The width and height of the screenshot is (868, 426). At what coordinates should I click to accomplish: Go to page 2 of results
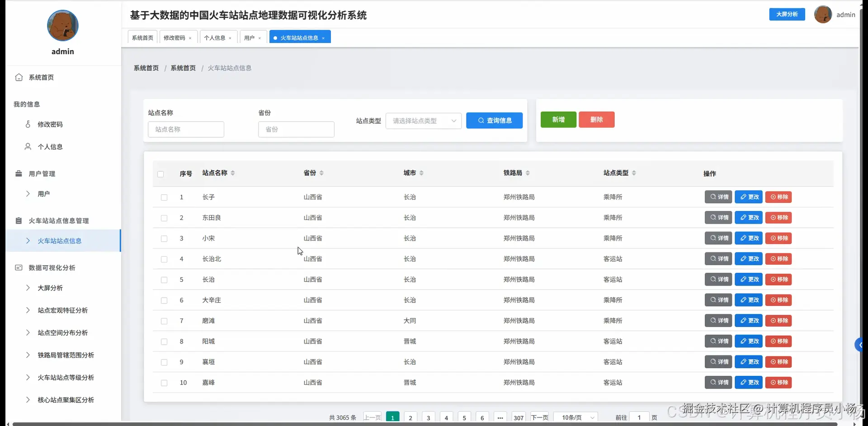pos(410,417)
